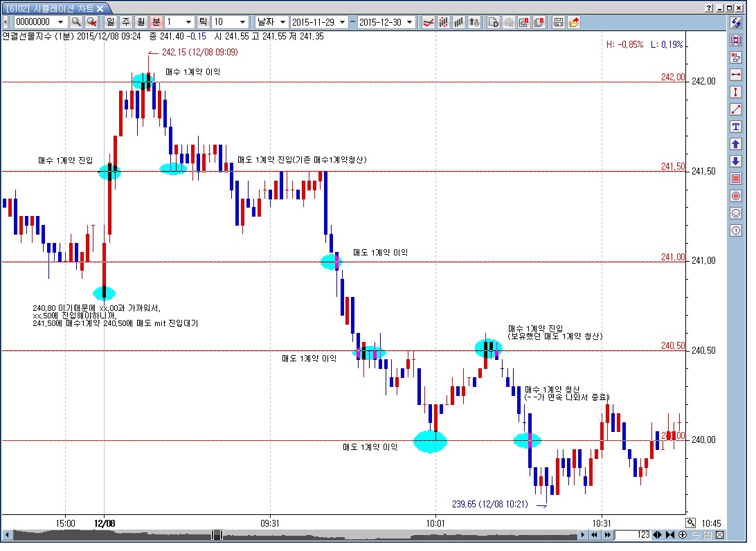Expand the start date 2015-11-29 dropdown
Screen dimensions: 756x551
[342, 22]
